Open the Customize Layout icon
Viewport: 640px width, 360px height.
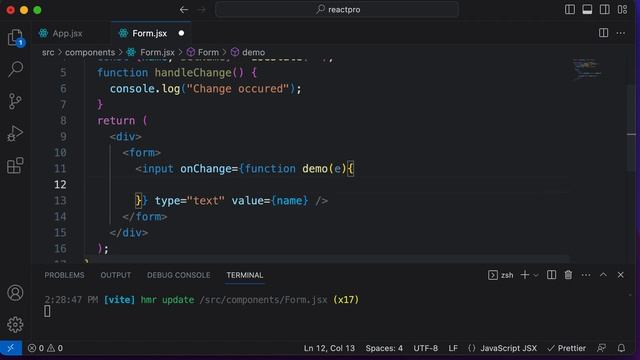(622, 9)
